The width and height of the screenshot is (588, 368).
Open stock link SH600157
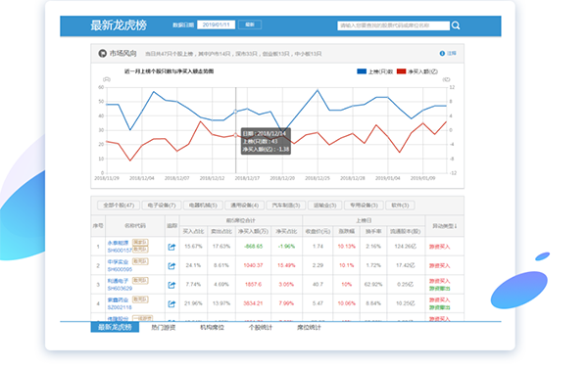click(120, 251)
